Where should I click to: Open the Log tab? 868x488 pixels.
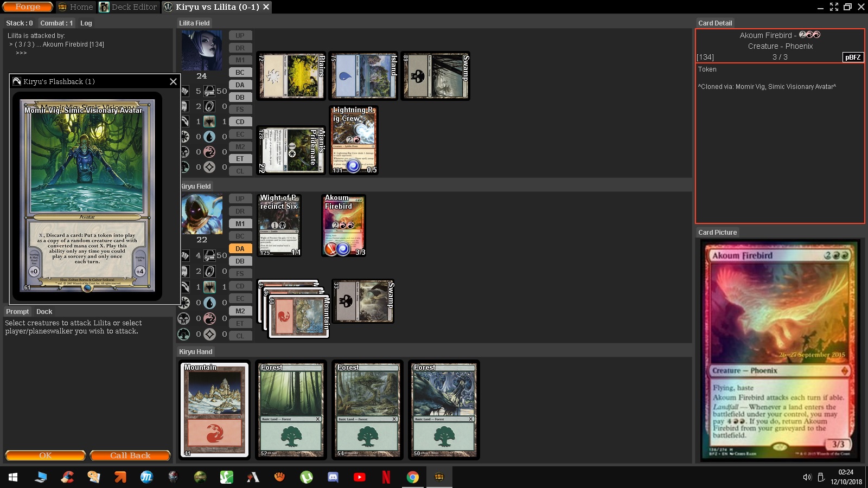pyautogui.click(x=86, y=23)
